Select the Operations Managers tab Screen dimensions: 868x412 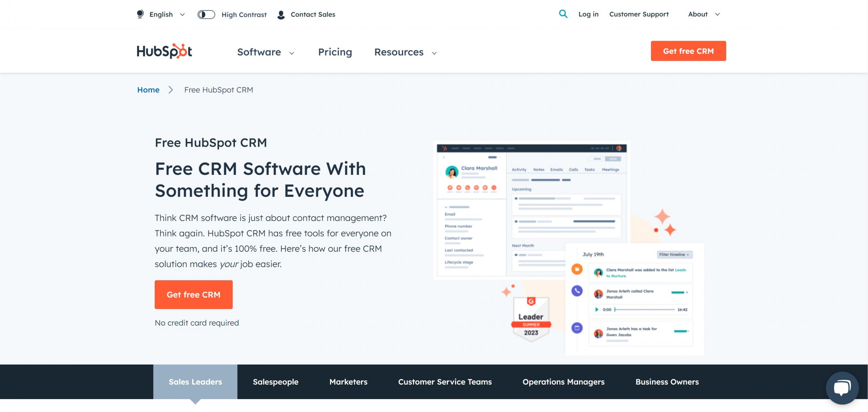click(563, 382)
